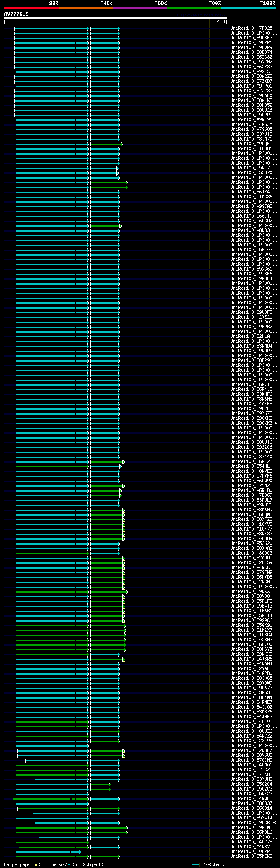This screenshot has width=280, height=868.
Task: Click hit label UniRef100_Q0WW26
Action: (251, 110)
